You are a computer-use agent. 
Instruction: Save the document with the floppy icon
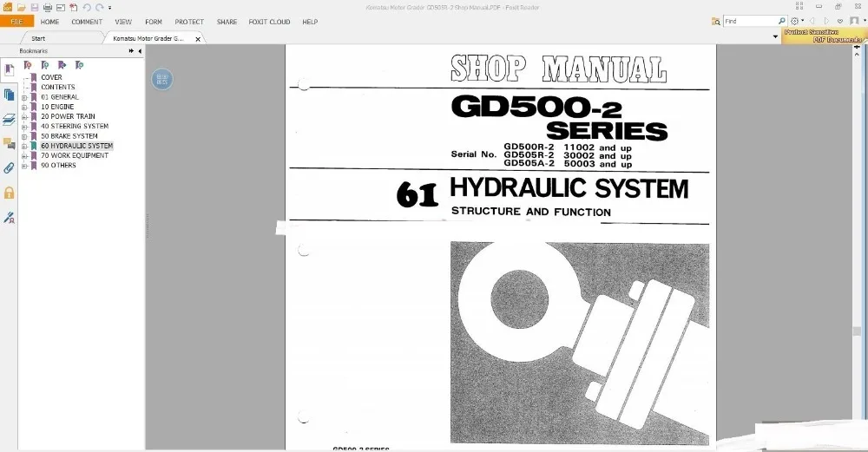point(35,7)
